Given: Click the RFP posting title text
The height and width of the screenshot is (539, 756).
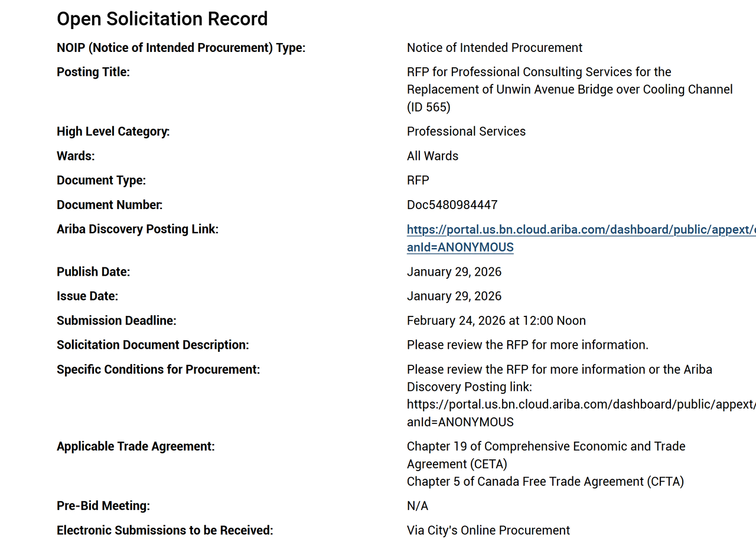Looking at the screenshot, I should [x=569, y=89].
